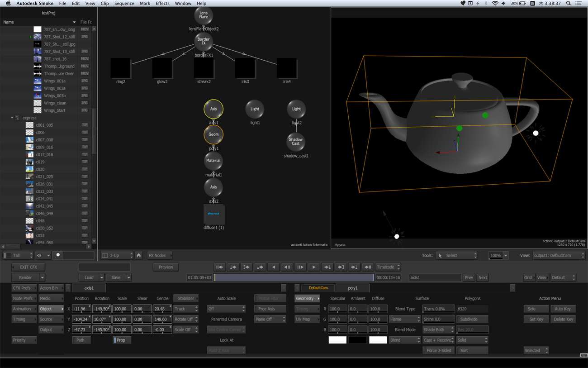Click the Set Key button
This screenshot has width=588, height=368.
coord(536,319)
